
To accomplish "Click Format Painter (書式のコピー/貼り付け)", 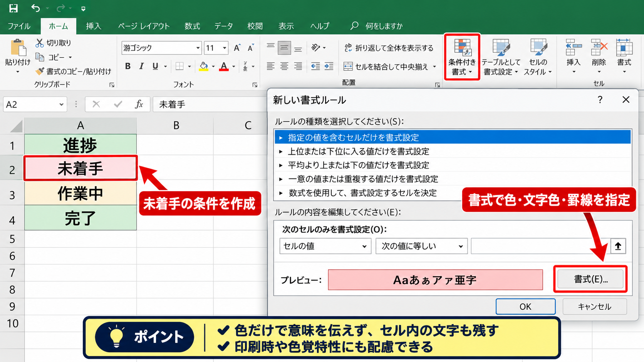I will pyautogui.click(x=73, y=71).
